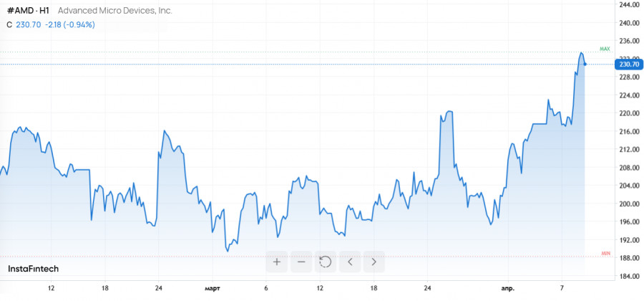Click the 216.00 price axis label

coord(629,131)
